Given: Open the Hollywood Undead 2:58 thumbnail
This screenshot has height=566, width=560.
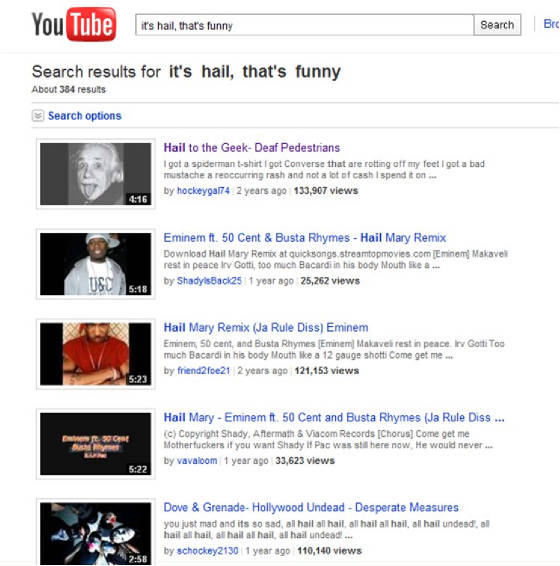Looking at the screenshot, I should [96, 534].
